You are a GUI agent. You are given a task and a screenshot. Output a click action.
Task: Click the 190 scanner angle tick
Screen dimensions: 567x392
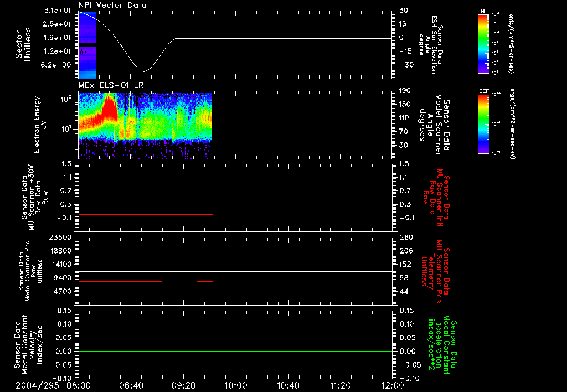[405, 91]
